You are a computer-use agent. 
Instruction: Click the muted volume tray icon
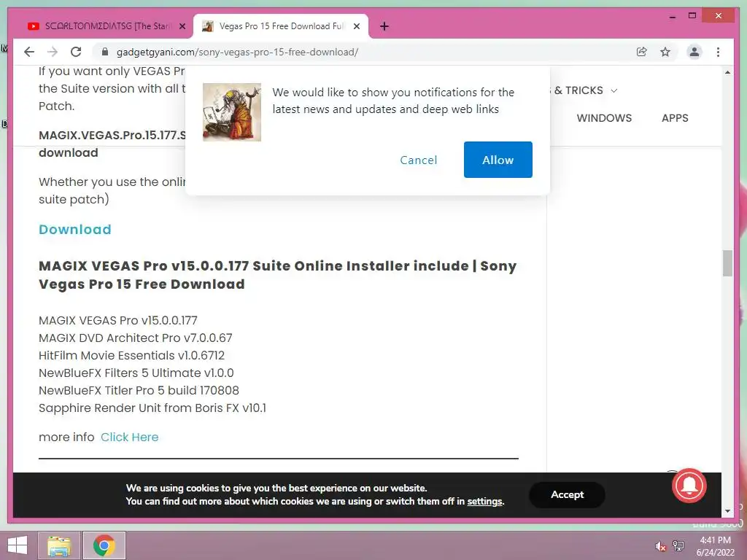tap(660, 546)
